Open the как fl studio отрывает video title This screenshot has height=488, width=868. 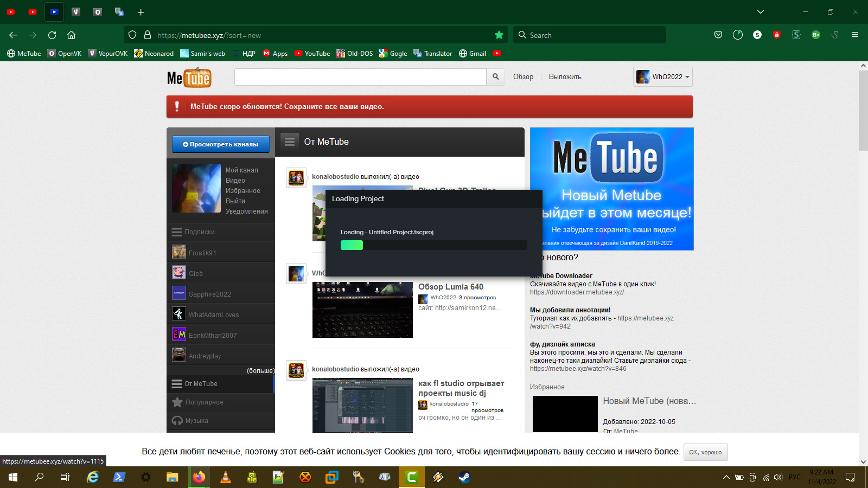pyautogui.click(x=461, y=388)
